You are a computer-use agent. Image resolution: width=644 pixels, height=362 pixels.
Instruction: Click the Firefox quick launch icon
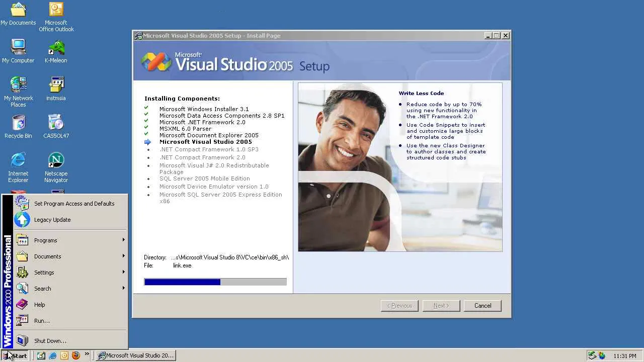pyautogui.click(x=76, y=355)
